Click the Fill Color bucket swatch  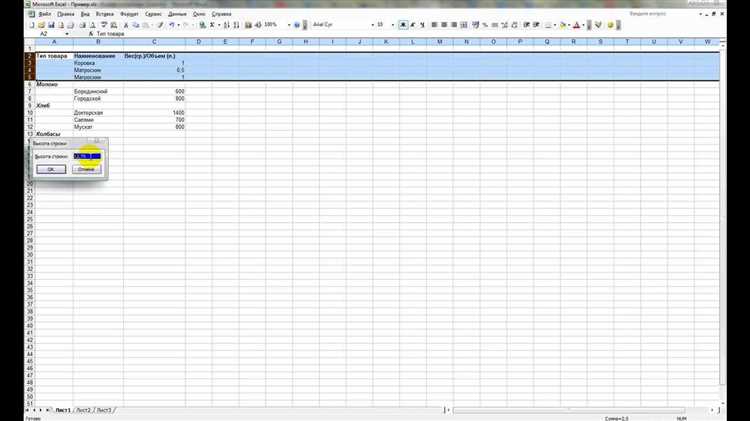click(563, 25)
